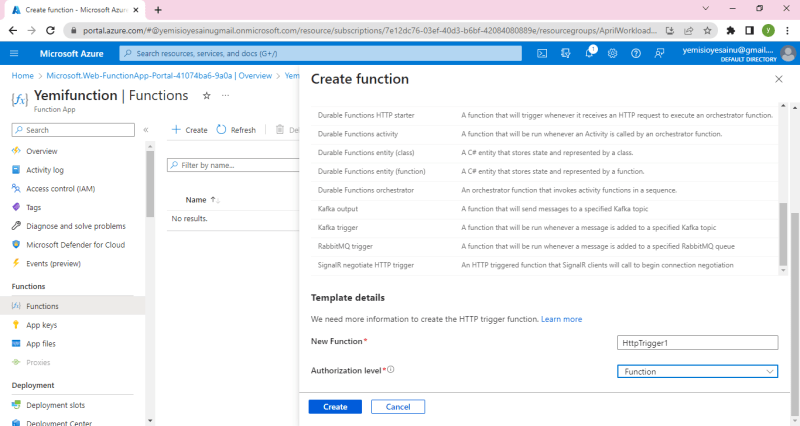Click the Cancel button

tap(398, 407)
